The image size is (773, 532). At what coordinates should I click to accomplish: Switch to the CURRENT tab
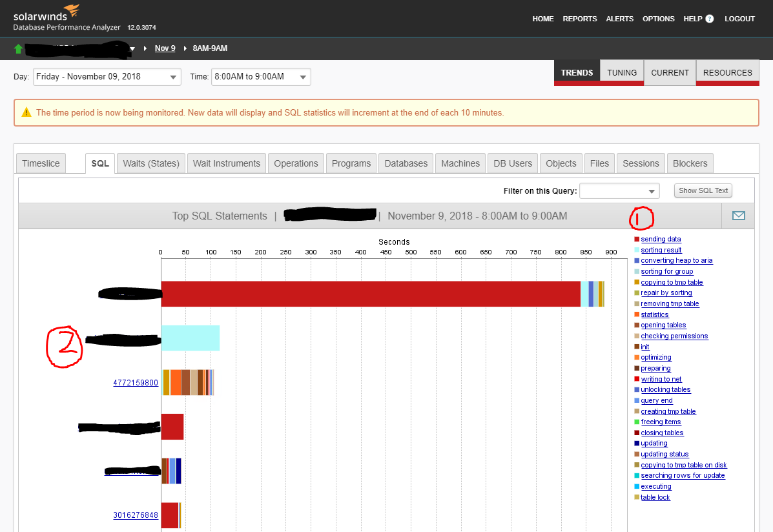[670, 72]
